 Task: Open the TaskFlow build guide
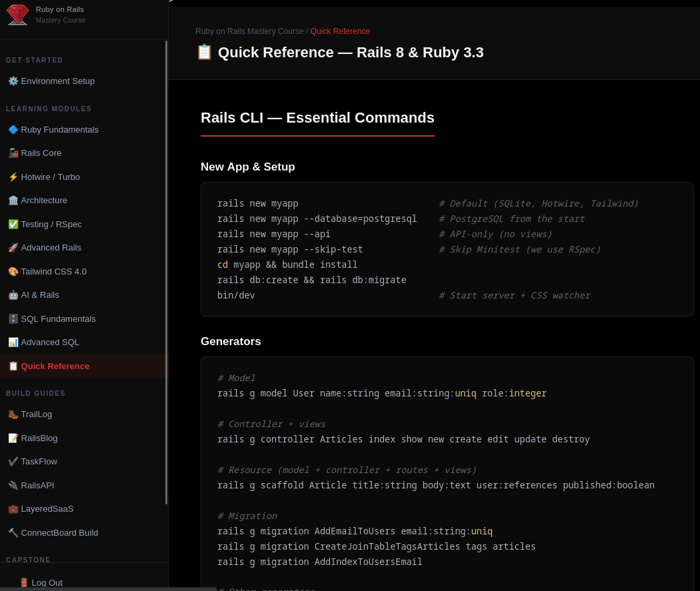83,462
